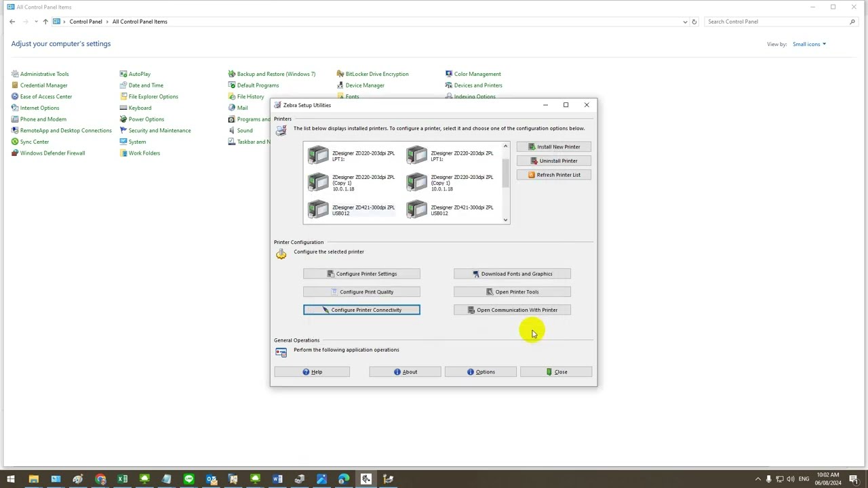Click the Search Control Panel field
The width and height of the screenshot is (868, 488).
[x=781, y=22]
